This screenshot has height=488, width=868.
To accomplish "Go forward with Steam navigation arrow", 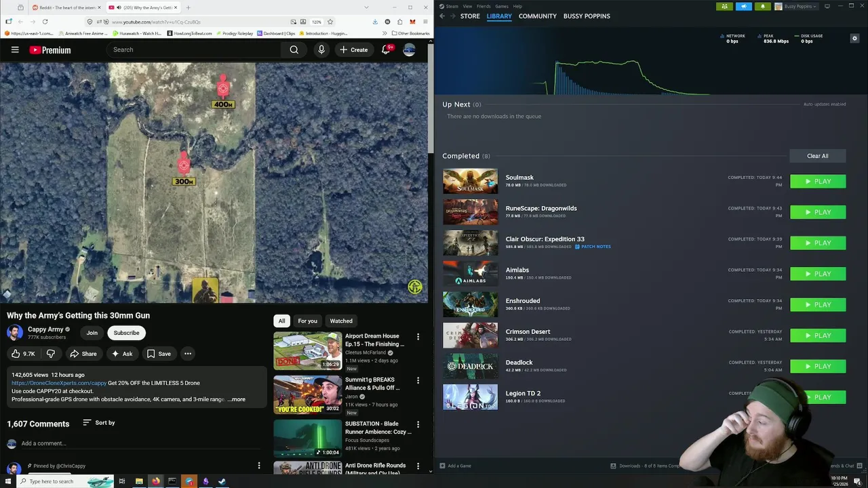I will pos(453,16).
